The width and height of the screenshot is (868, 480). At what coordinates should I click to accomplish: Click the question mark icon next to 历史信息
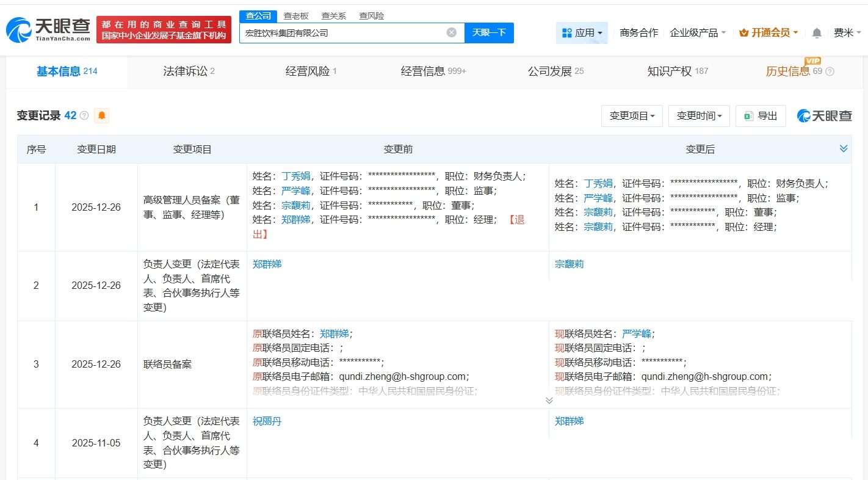[829, 71]
